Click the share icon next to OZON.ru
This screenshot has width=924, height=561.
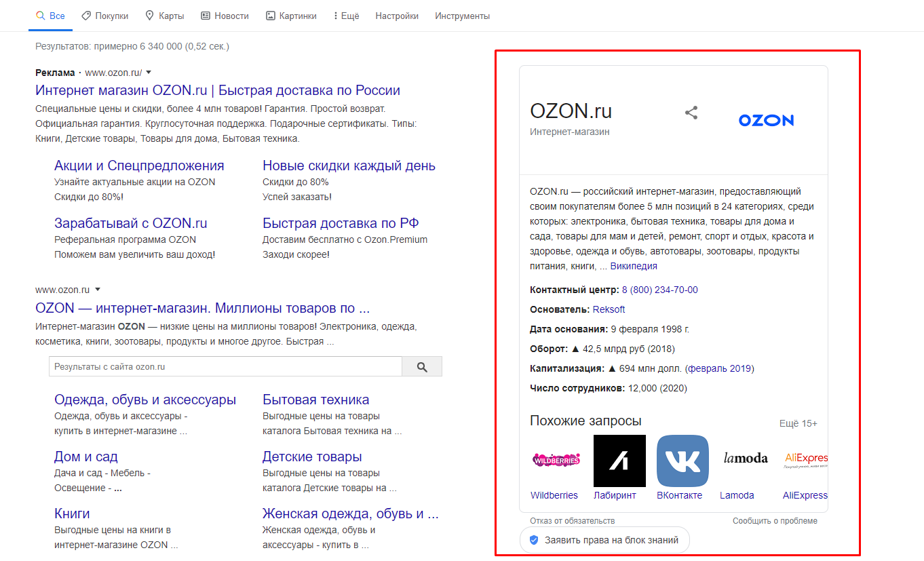point(691,113)
